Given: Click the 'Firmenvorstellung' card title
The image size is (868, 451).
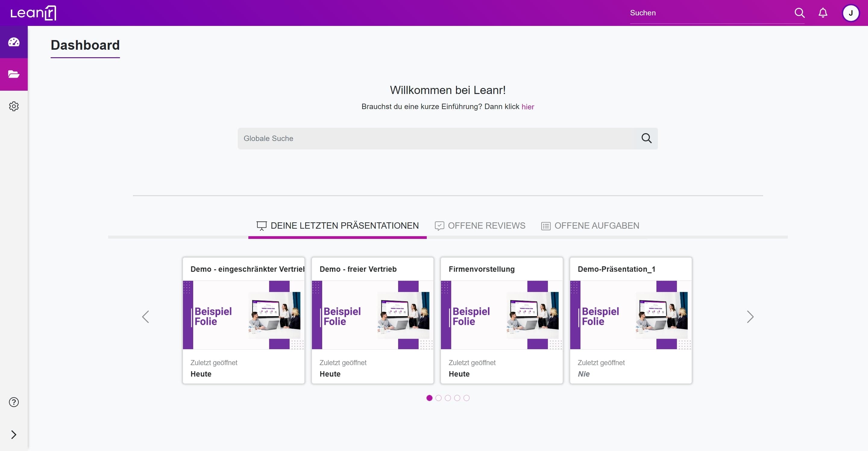Looking at the screenshot, I should pos(482,269).
